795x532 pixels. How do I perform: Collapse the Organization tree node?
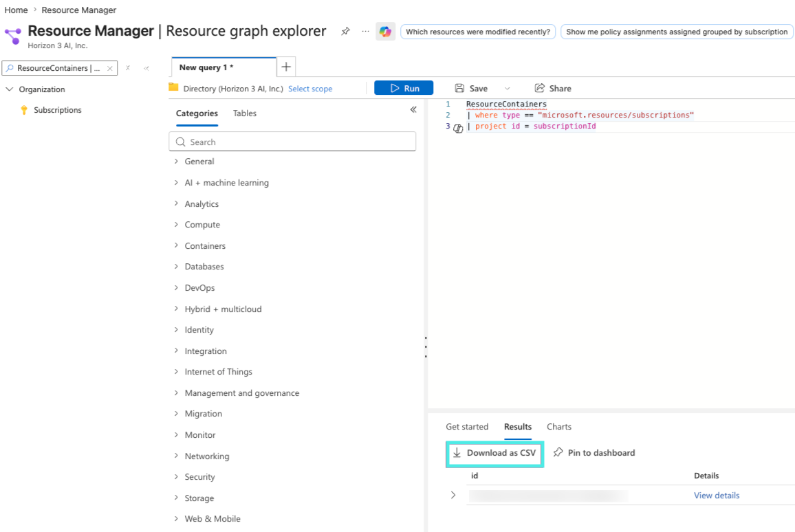9,89
